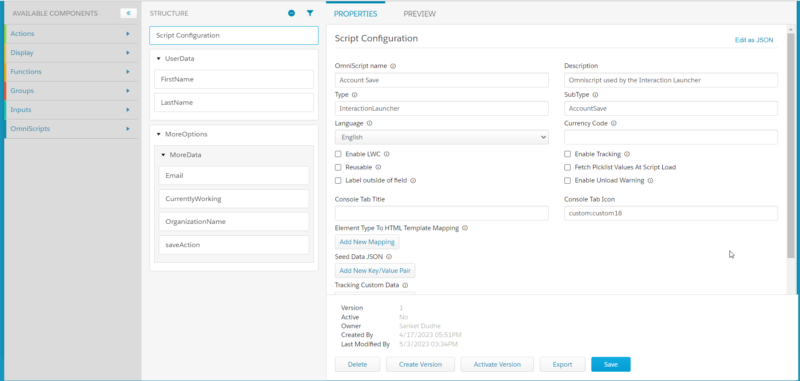Expand the Groups component category
Image resolution: width=800 pixels, height=381 pixels.
coord(70,90)
